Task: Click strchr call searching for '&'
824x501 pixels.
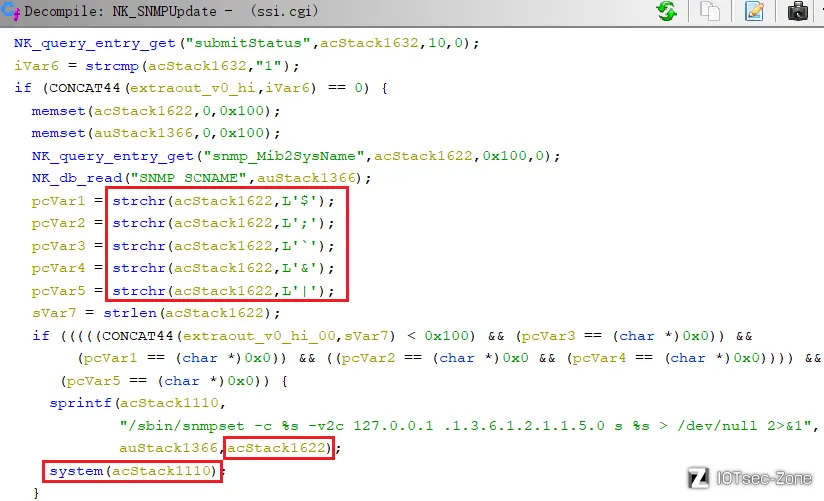Action: pyautogui.click(x=223, y=268)
